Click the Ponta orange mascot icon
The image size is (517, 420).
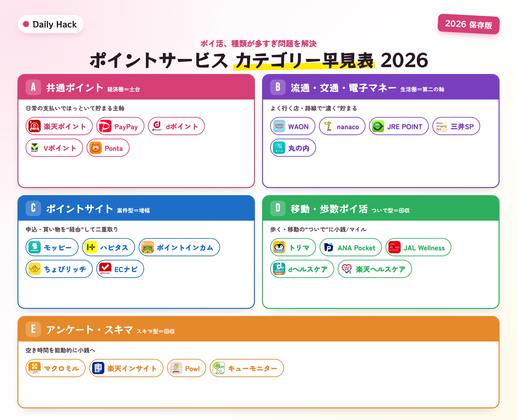click(x=95, y=148)
